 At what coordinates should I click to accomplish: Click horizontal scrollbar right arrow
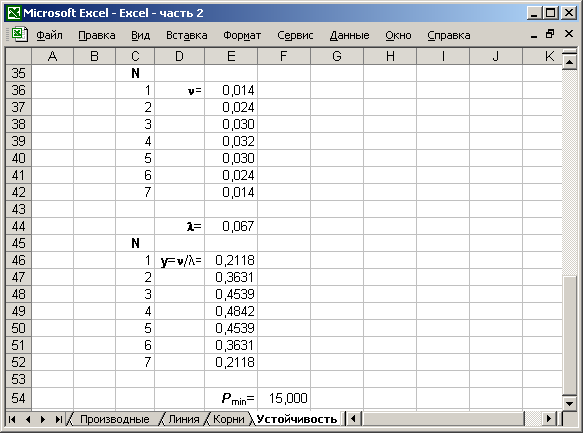549,419
